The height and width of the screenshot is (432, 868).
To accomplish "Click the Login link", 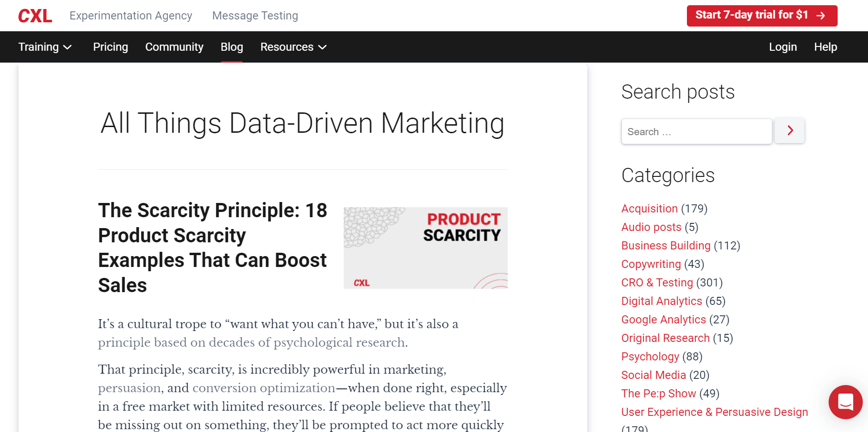I will [783, 47].
